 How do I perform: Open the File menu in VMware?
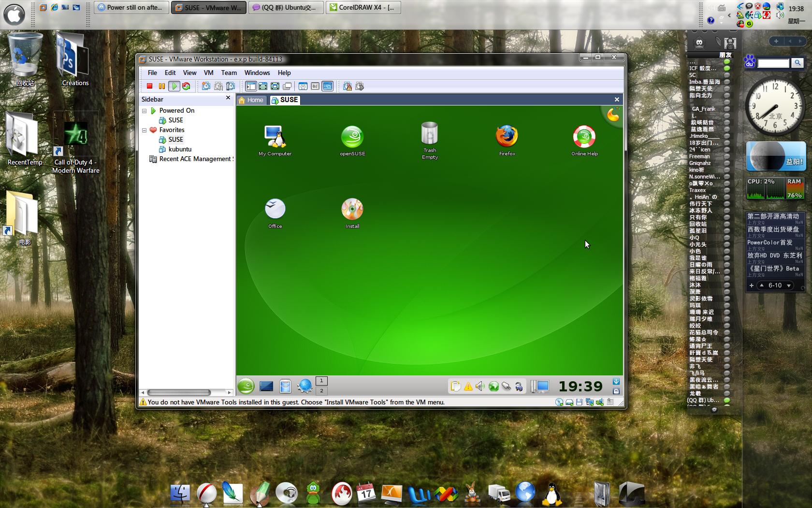click(152, 73)
